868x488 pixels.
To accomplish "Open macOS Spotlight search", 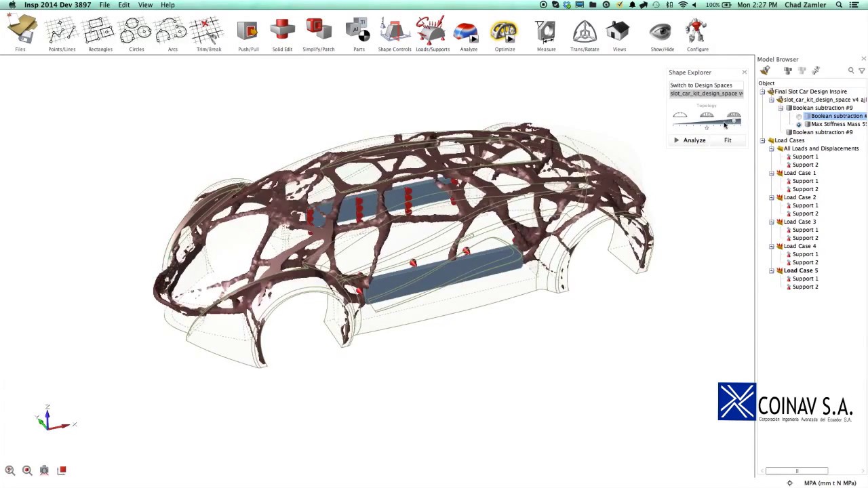I will (x=839, y=5).
